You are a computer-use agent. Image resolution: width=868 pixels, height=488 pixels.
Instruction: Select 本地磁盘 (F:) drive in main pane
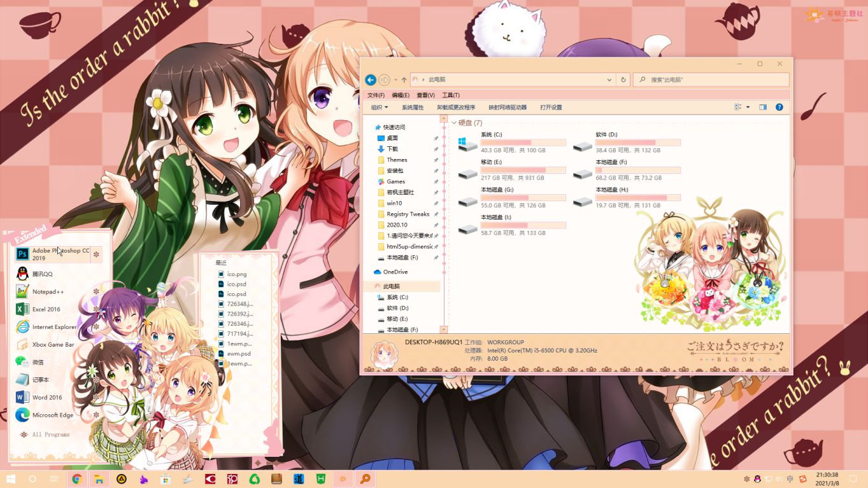coord(627,170)
